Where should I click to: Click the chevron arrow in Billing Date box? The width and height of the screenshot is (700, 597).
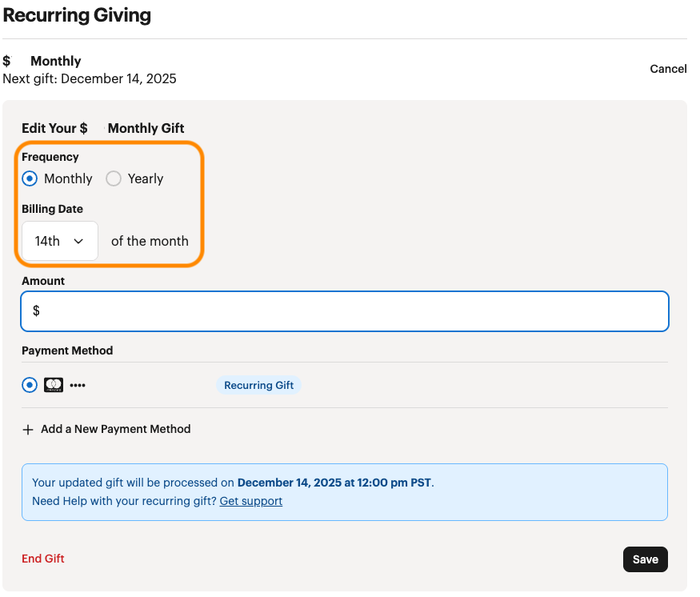tap(78, 241)
